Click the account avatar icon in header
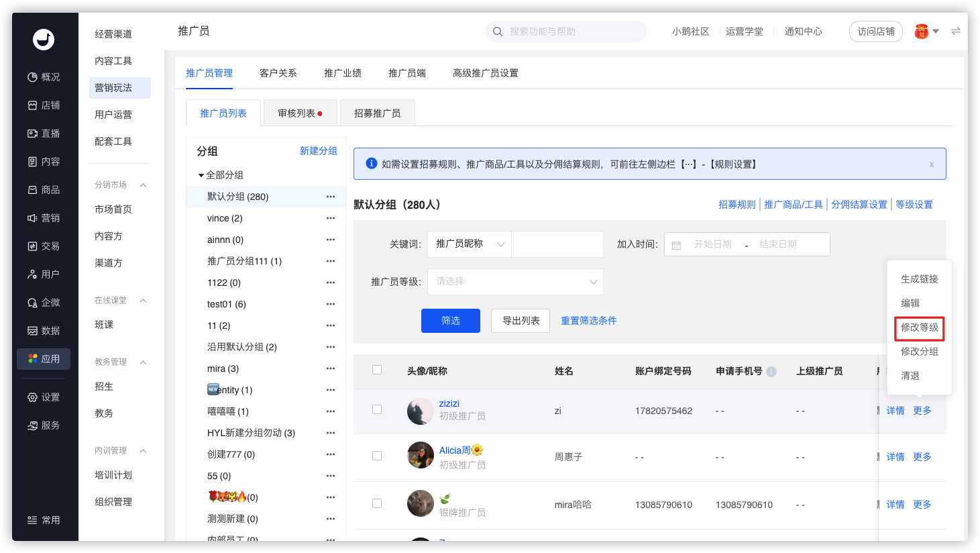Image resolution: width=980 pixels, height=553 pixels. click(922, 32)
